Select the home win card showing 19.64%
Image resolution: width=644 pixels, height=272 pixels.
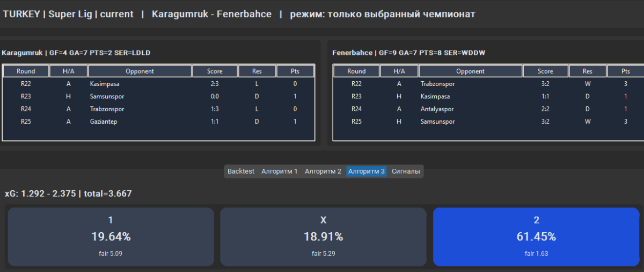coord(111,237)
